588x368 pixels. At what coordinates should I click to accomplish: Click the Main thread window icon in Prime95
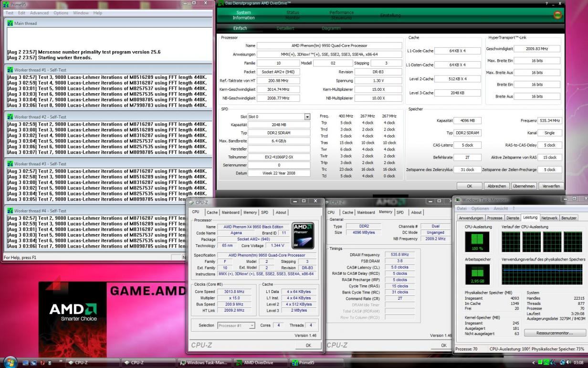pos(10,23)
